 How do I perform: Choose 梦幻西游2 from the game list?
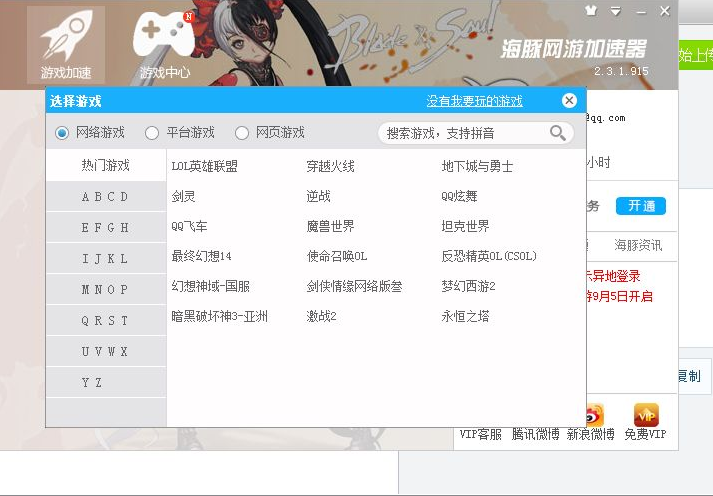(468, 286)
